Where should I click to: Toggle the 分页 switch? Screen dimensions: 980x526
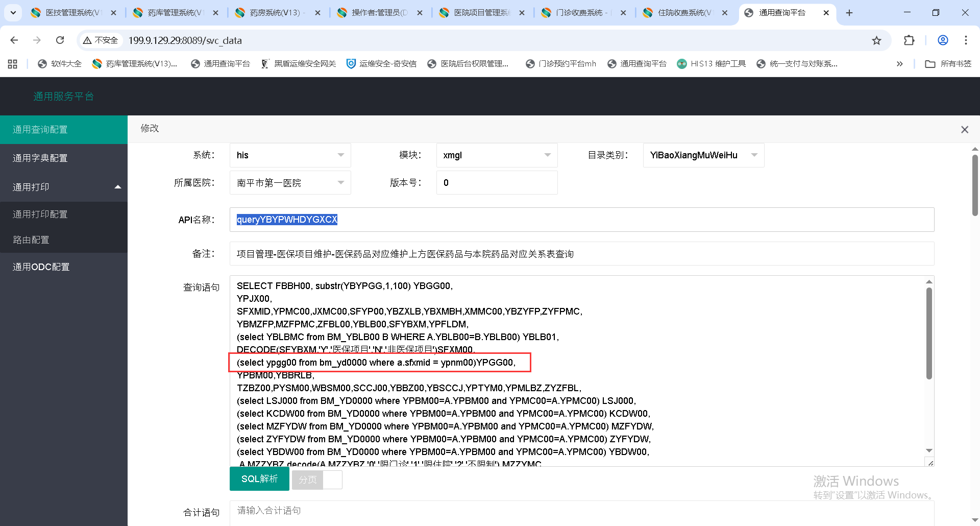tap(317, 480)
